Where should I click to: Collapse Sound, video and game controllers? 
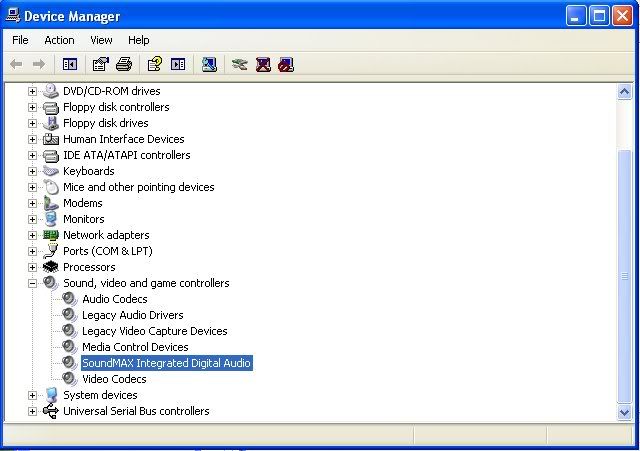[32, 283]
